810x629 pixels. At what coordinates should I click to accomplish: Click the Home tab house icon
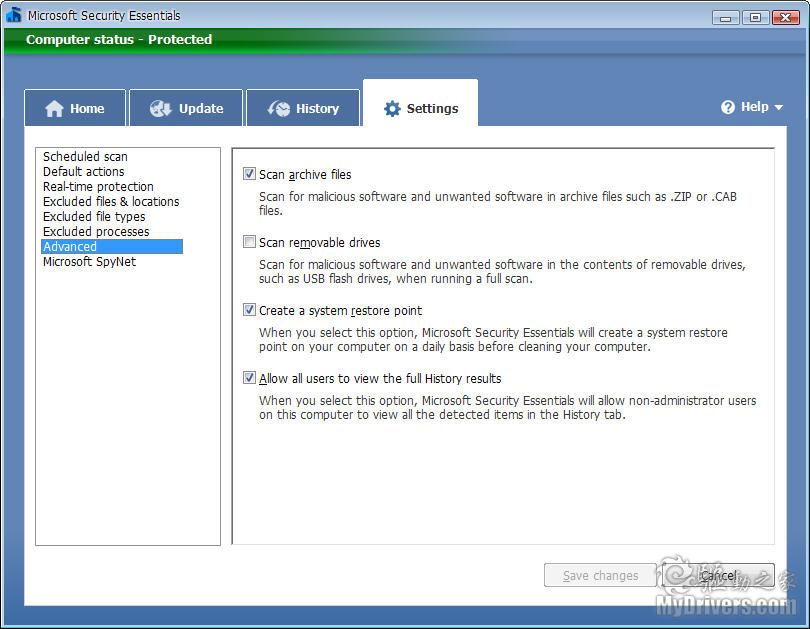click(x=54, y=109)
